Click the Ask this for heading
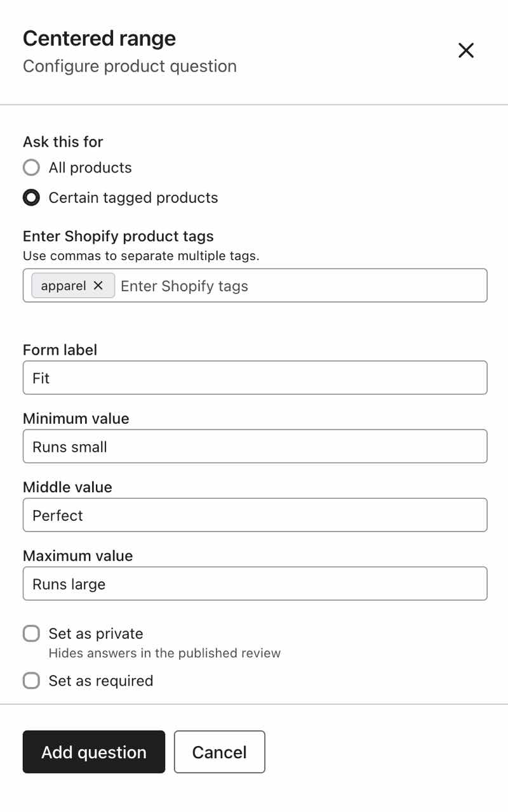 click(x=63, y=141)
